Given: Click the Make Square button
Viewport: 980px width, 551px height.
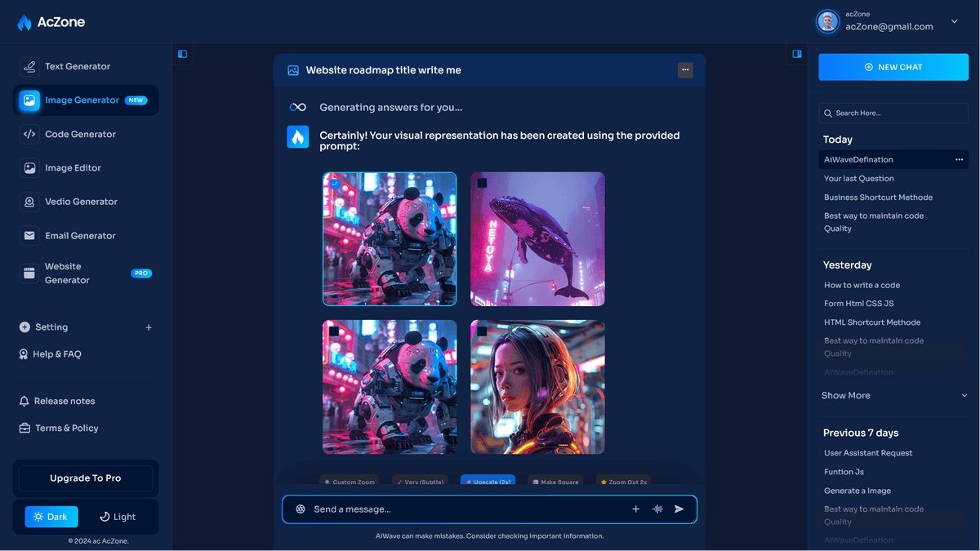Looking at the screenshot, I should [555, 482].
